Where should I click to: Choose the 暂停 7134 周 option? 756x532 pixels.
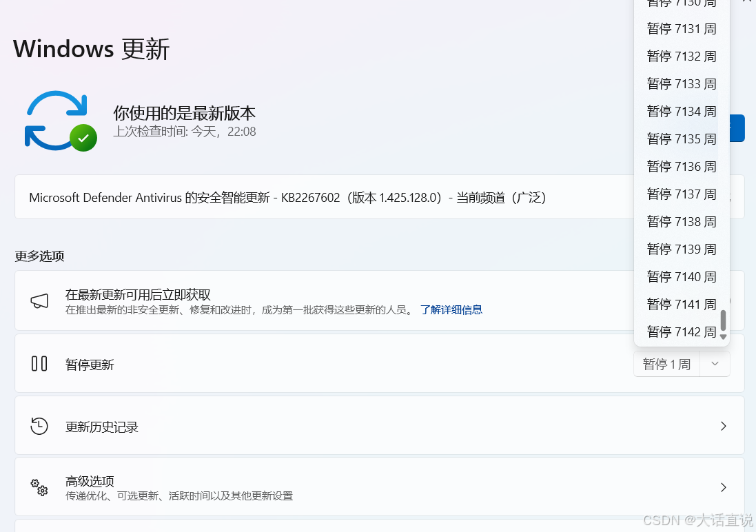pos(682,111)
